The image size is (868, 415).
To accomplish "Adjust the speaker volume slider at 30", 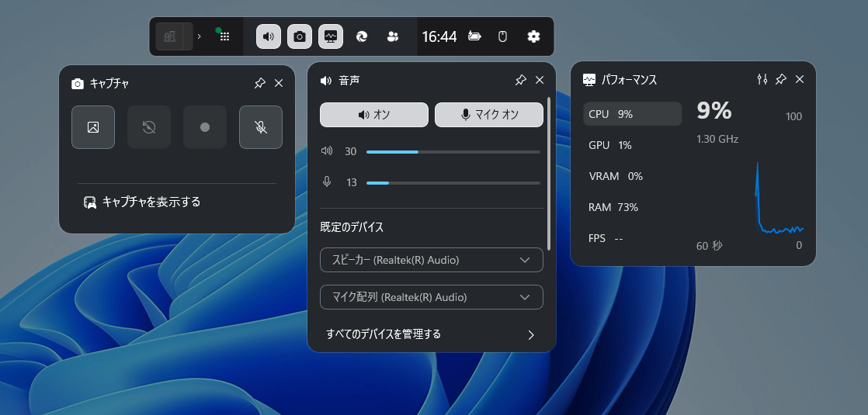I will pos(453,151).
